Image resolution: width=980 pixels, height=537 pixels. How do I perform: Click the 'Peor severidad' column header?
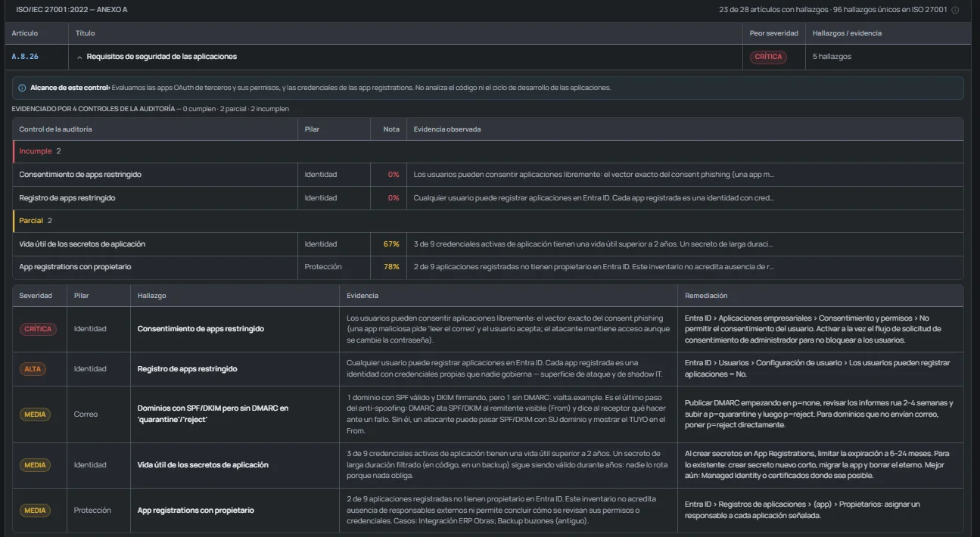[x=773, y=33]
